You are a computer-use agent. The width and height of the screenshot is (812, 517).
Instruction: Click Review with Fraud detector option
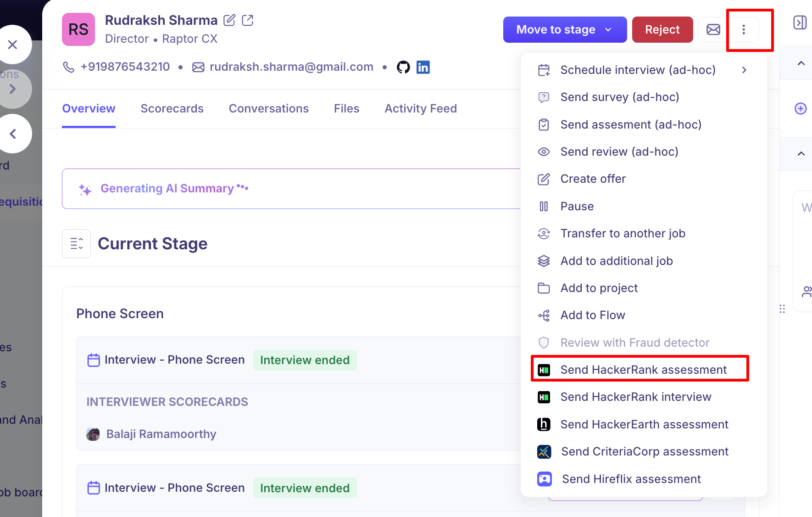tap(644, 343)
